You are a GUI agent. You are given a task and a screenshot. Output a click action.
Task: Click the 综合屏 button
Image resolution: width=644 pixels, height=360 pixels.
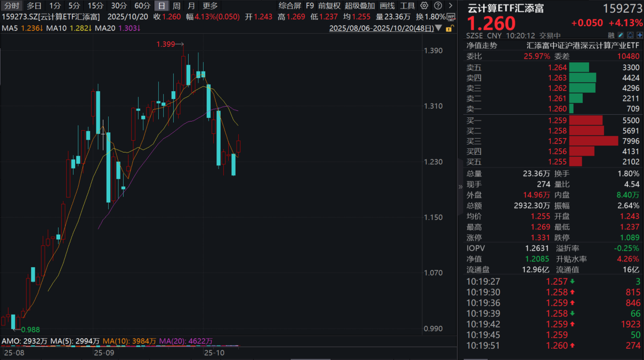point(291,6)
